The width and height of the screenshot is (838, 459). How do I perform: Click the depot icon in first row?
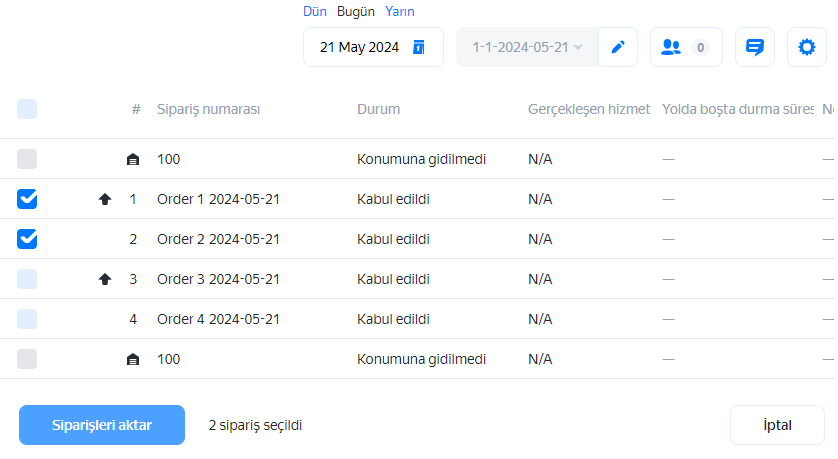pyautogui.click(x=133, y=159)
